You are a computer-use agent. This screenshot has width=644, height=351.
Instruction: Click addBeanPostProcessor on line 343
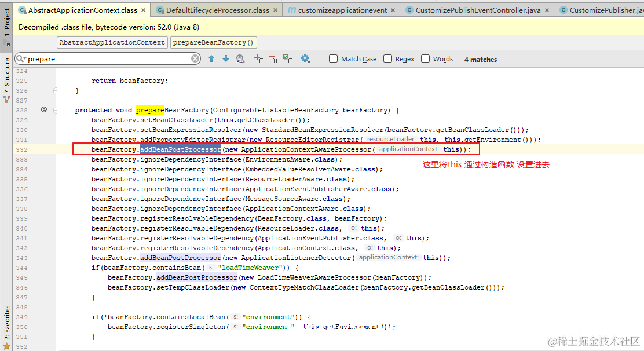[180, 258]
